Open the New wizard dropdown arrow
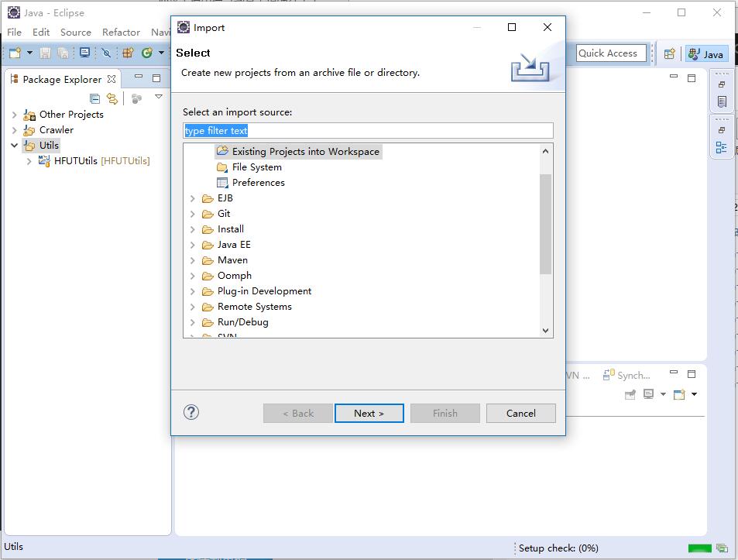Image resolution: width=738 pixels, height=560 pixels. 29,53
